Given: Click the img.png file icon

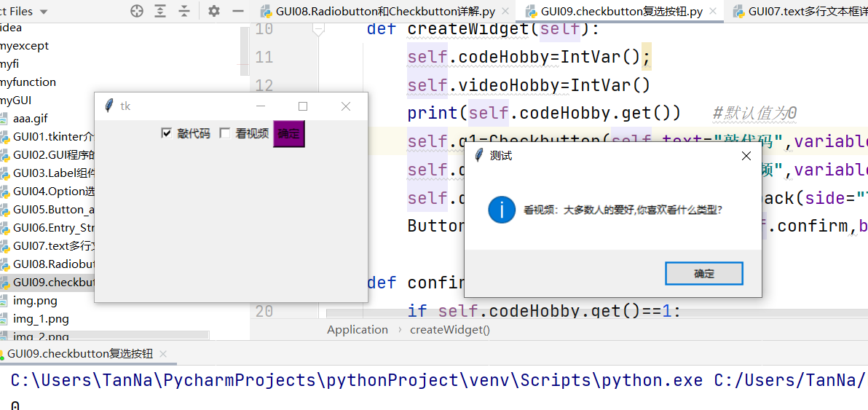Looking at the screenshot, I should [x=4, y=301].
